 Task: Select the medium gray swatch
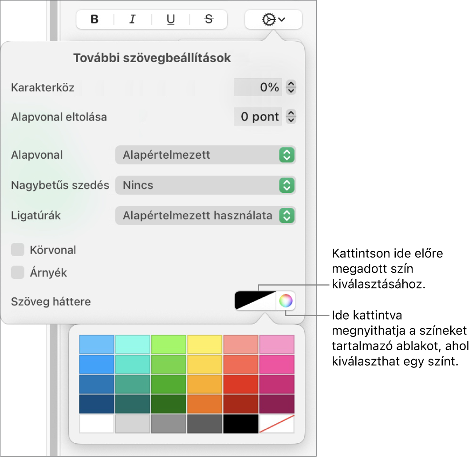169,424
